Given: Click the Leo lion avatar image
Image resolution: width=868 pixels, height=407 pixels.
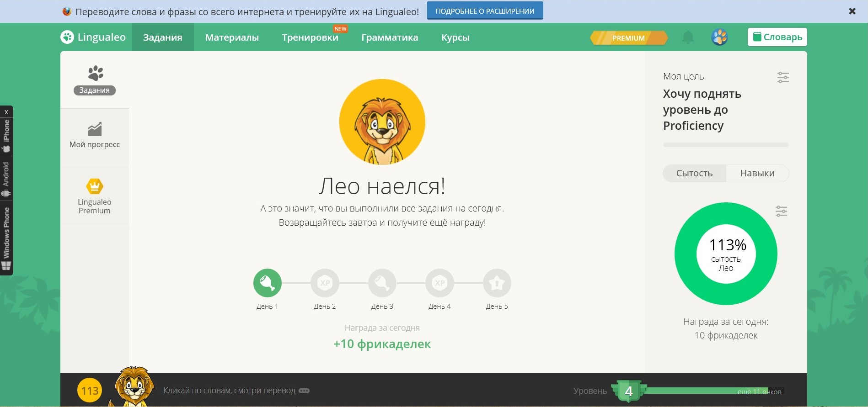Looking at the screenshot, I should tap(382, 122).
